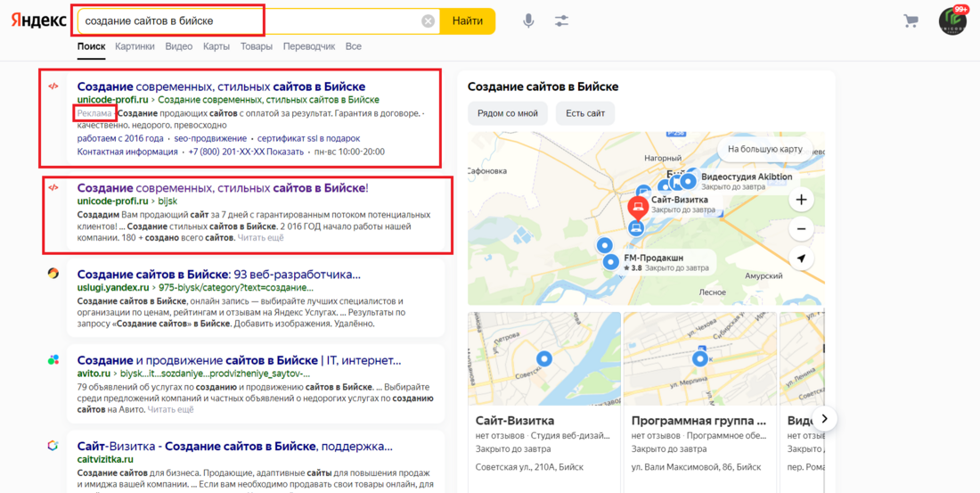Open search settings sliders icon
This screenshot has height=493, width=980.
(x=561, y=21)
